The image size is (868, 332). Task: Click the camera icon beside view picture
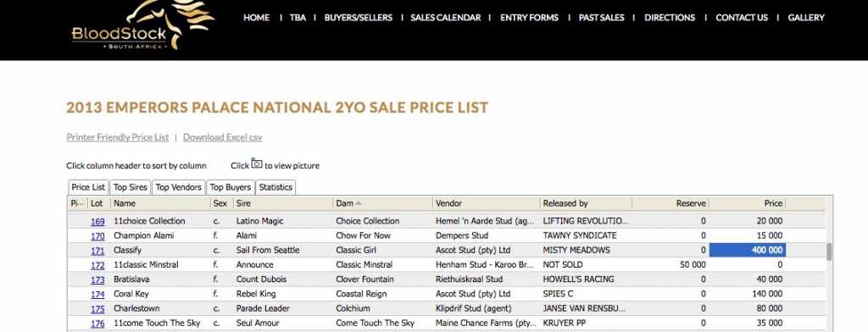tap(257, 163)
